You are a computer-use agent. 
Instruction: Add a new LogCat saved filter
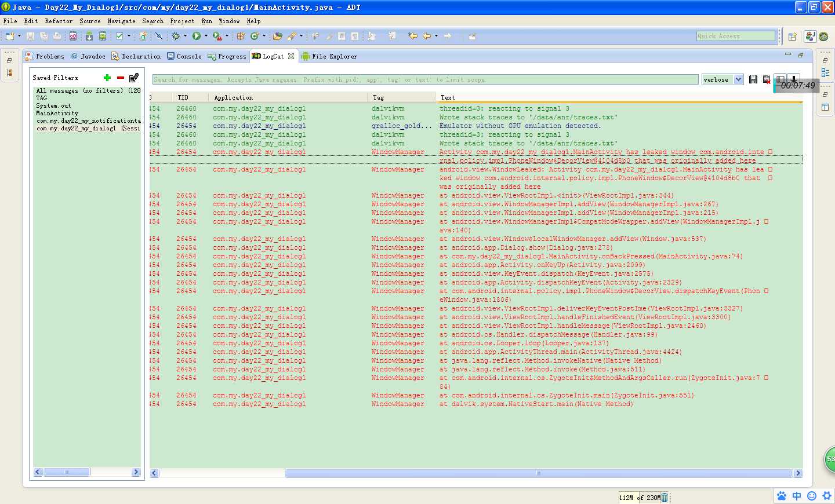tap(107, 78)
